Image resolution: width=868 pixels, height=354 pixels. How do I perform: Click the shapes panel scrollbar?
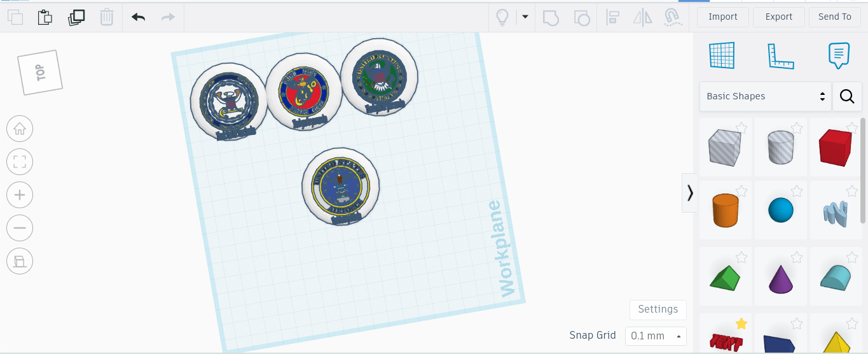863,170
